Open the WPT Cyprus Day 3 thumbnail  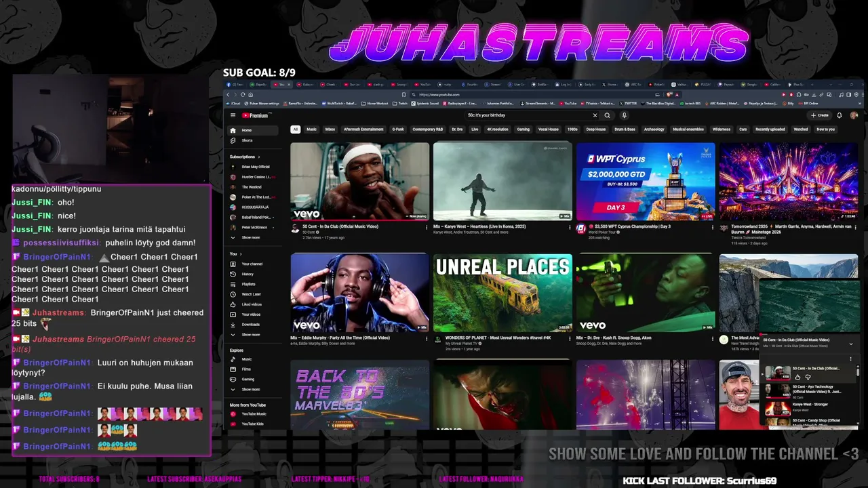click(646, 181)
